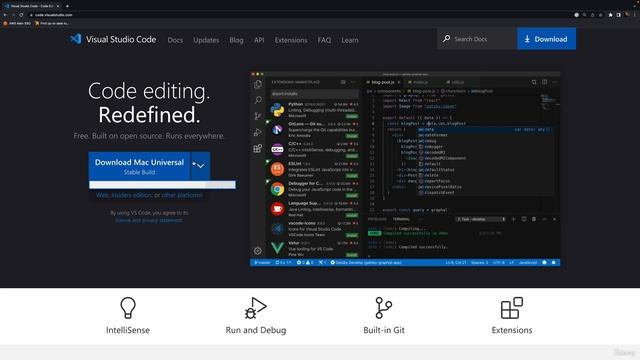
Task: Open the FAQ navigation item
Action: tap(324, 40)
